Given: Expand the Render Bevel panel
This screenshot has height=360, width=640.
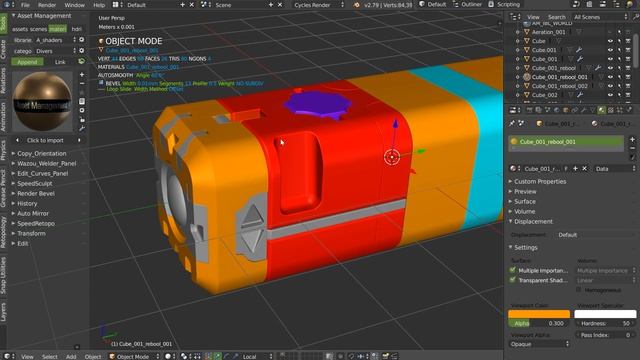Looking at the screenshot, I should tap(36, 193).
